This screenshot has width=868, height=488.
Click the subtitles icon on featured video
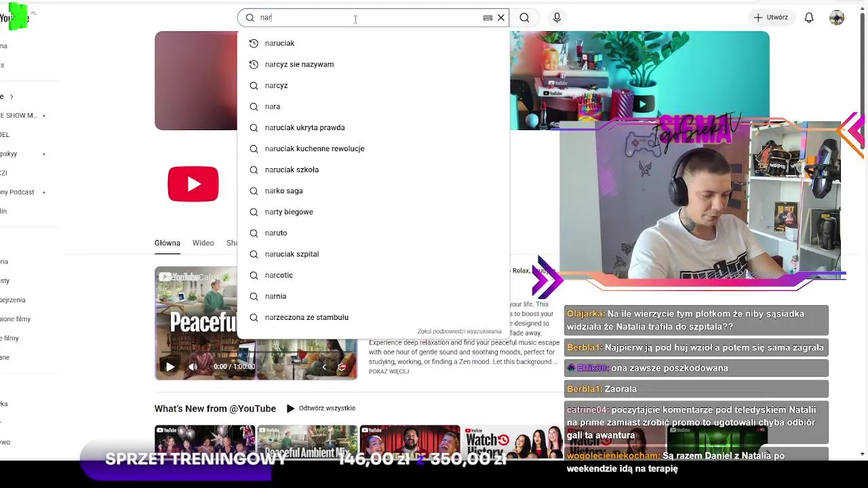(x=342, y=367)
